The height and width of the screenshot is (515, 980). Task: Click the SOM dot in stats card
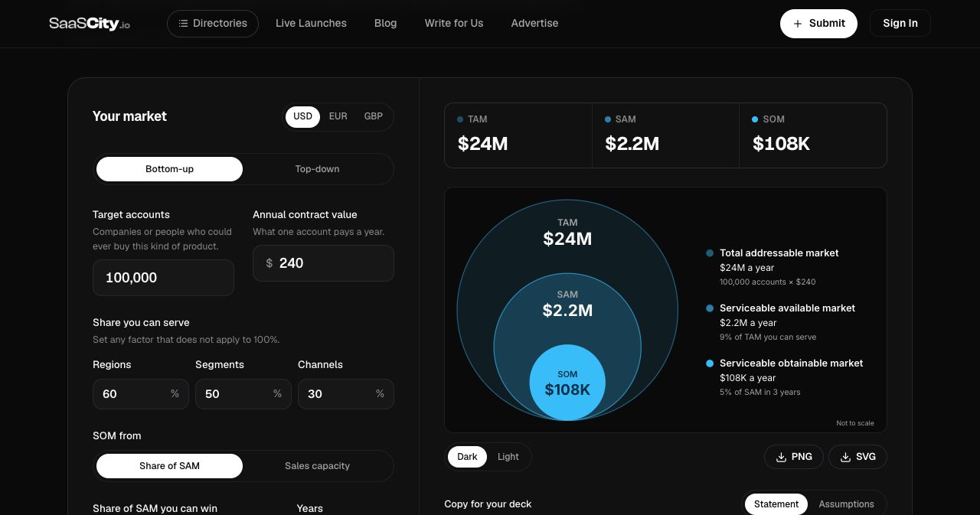pos(755,119)
